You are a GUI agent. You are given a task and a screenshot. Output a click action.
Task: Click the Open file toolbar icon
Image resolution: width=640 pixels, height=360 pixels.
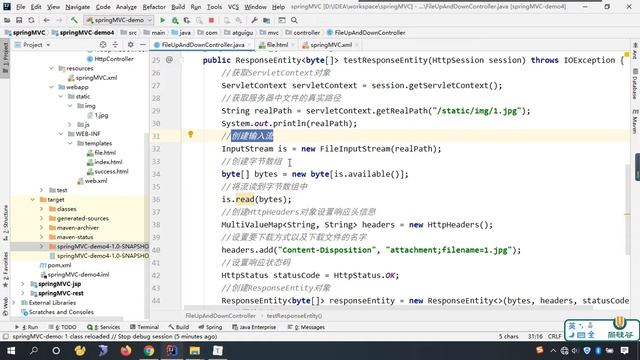coord(7,20)
